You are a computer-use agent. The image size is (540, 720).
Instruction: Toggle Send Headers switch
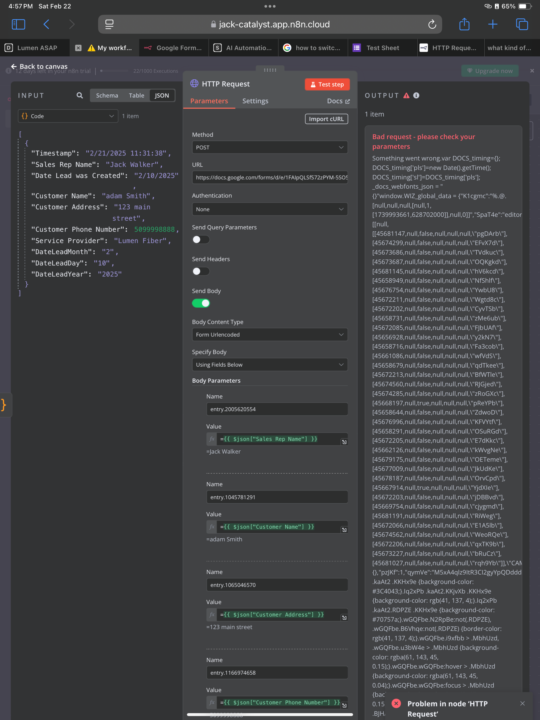(201, 271)
